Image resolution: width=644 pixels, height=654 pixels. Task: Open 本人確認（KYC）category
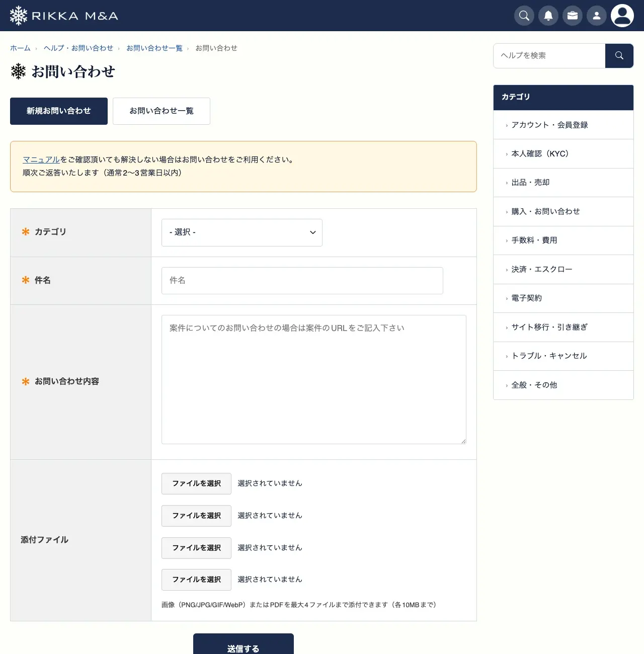click(563, 154)
